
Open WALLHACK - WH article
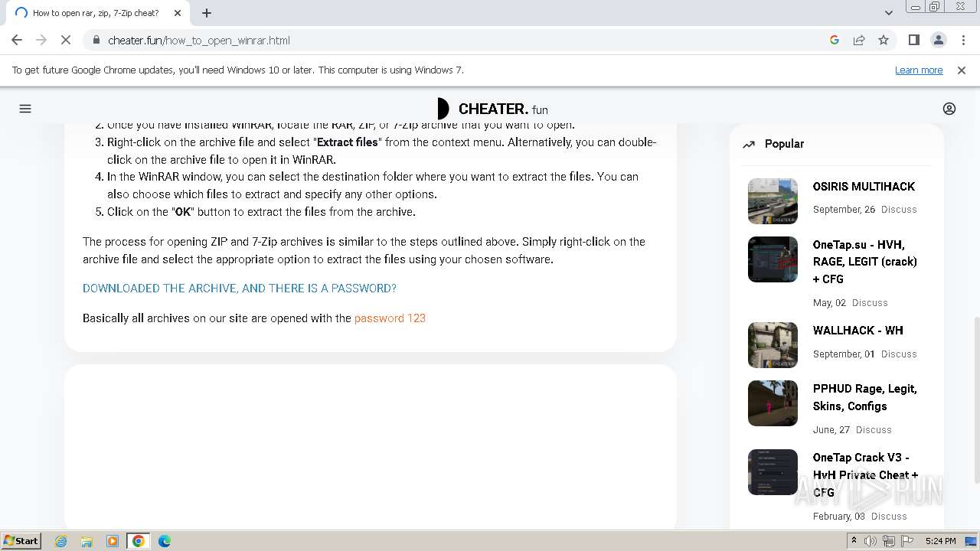(858, 331)
